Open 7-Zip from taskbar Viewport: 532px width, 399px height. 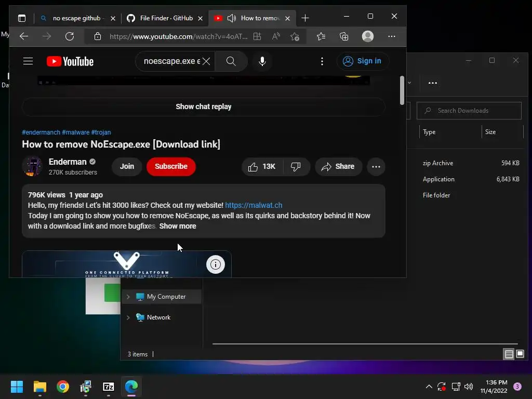point(108,387)
